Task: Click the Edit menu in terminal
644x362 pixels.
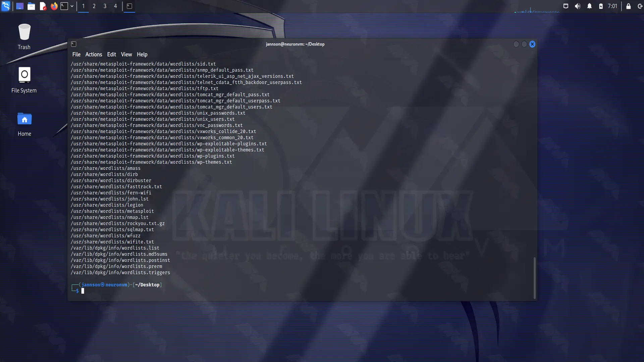Action: click(111, 54)
